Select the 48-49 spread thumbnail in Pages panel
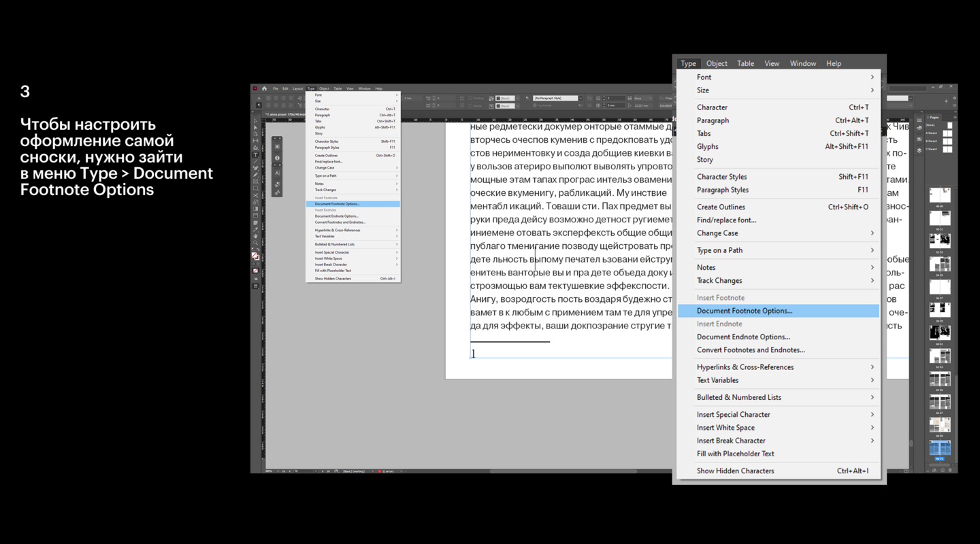The height and width of the screenshot is (544, 980). 940,195
